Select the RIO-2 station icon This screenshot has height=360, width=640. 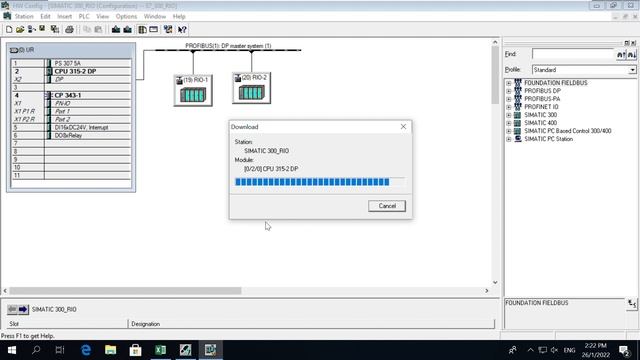(251, 88)
